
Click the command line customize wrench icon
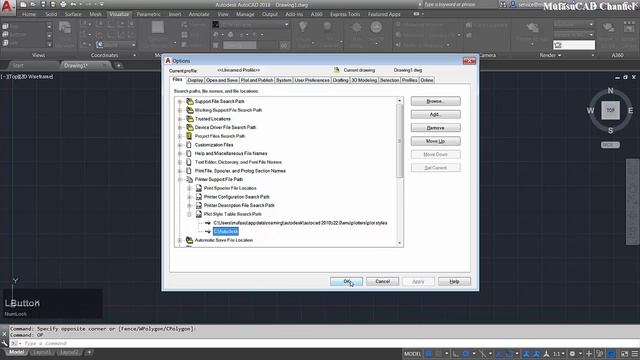pyautogui.click(x=4, y=343)
